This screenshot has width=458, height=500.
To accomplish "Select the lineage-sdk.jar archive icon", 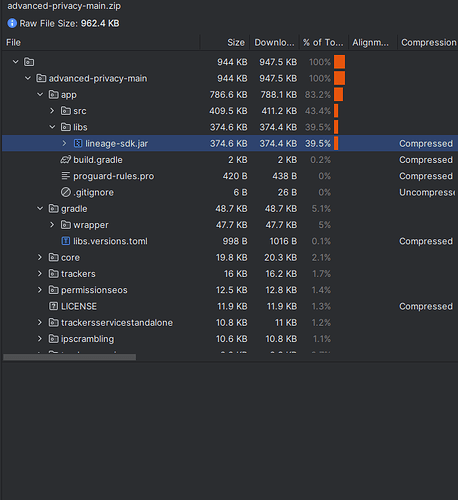I will (x=78, y=143).
